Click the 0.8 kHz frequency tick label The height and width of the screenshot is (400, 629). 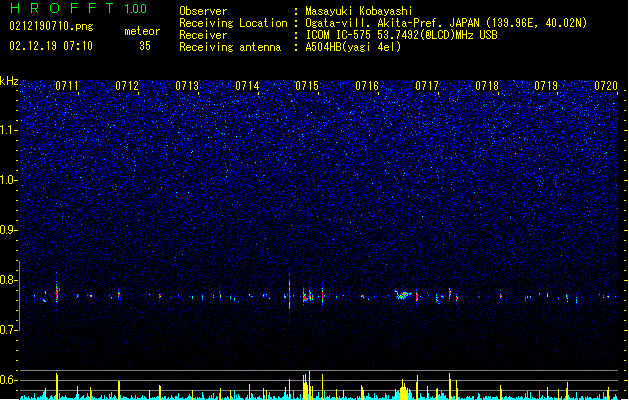click(x=8, y=280)
